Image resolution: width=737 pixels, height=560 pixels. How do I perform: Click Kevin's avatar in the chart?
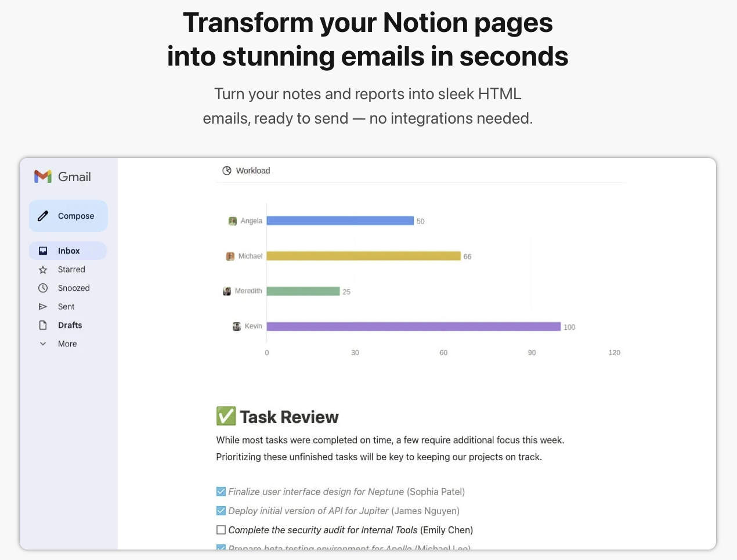(237, 326)
